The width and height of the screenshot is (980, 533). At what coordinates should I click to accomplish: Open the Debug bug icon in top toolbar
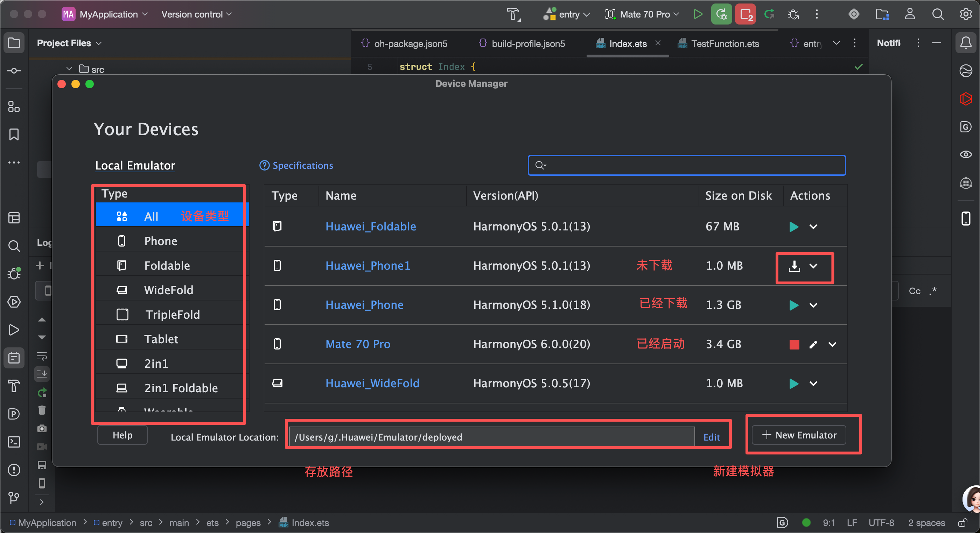(x=793, y=14)
